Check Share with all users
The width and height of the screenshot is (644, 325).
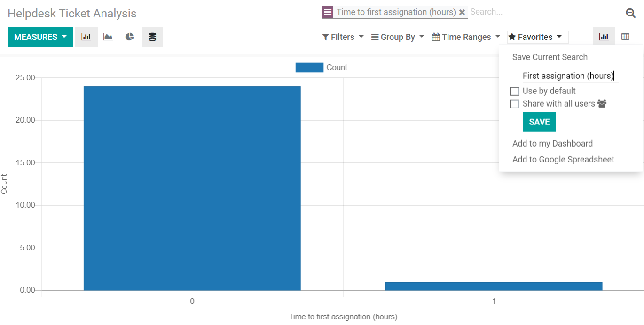pos(515,104)
